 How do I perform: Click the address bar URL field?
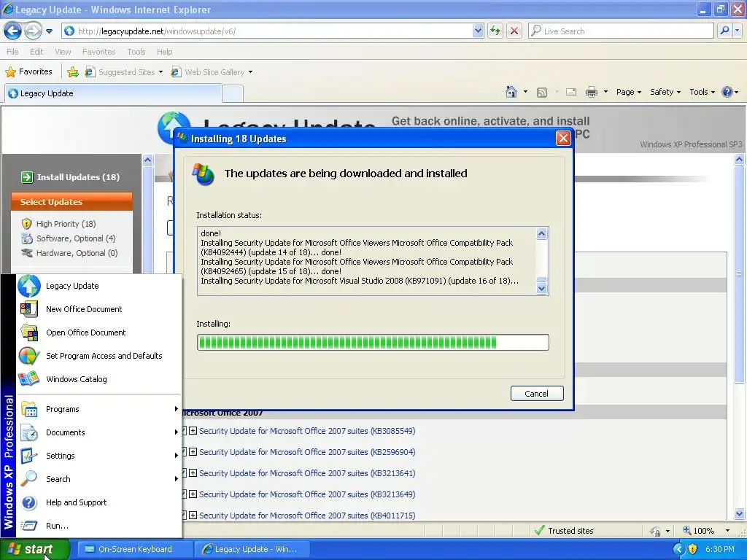coord(273,31)
